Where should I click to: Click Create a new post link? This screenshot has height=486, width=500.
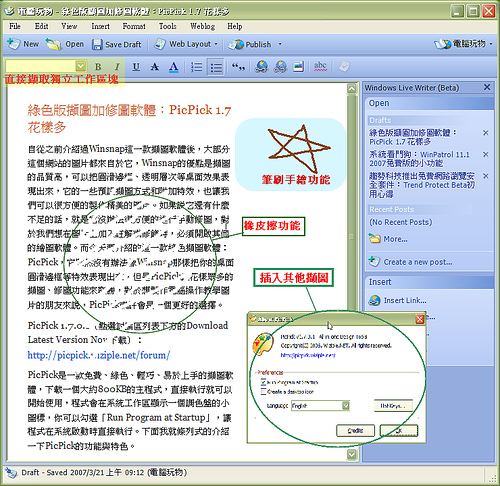pyautogui.click(x=418, y=262)
